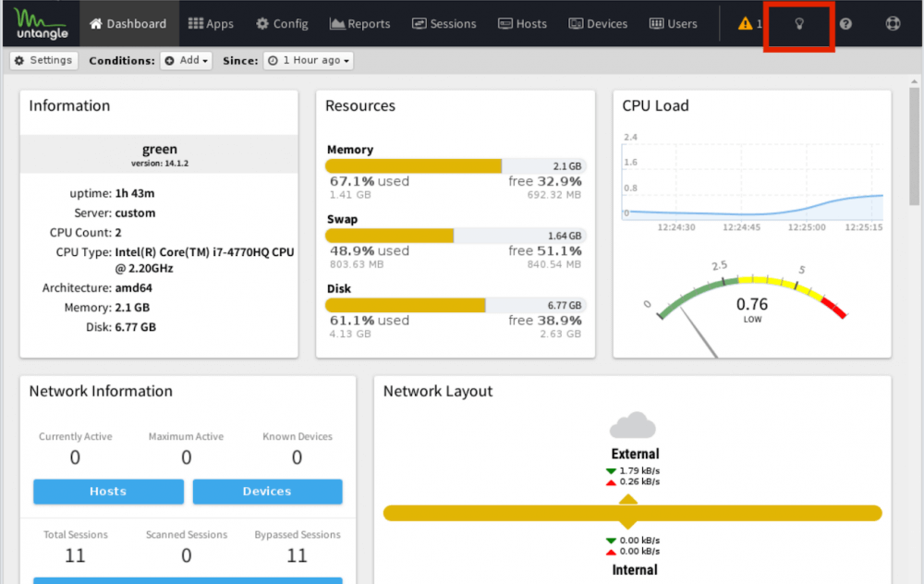
Task: Click the uptime value '1h 43m'
Action: click(135, 193)
